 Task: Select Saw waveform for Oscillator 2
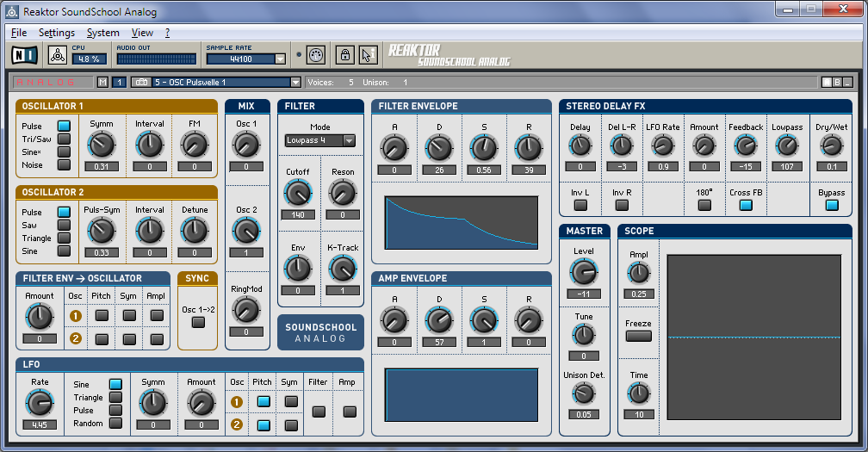tap(65, 226)
